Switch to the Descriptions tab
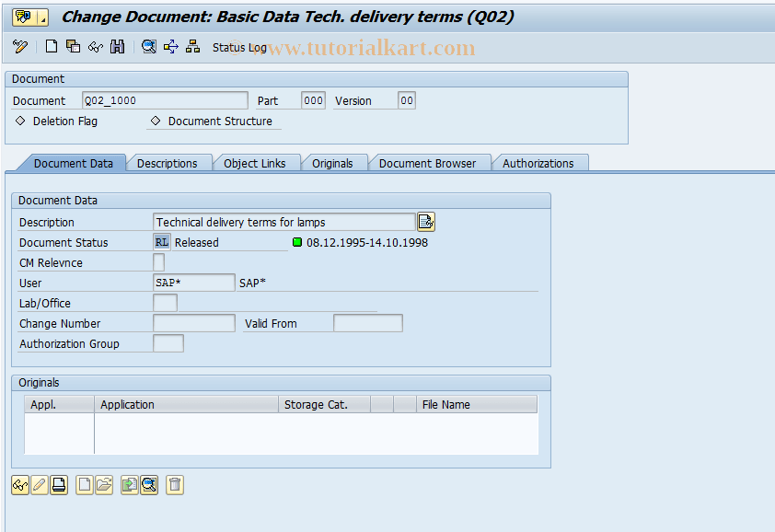775x532 pixels. point(169,162)
